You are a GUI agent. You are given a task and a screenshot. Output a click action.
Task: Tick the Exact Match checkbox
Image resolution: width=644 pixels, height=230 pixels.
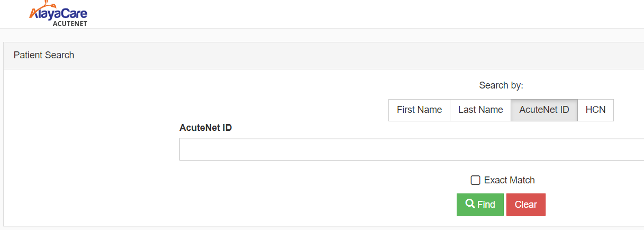click(475, 180)
